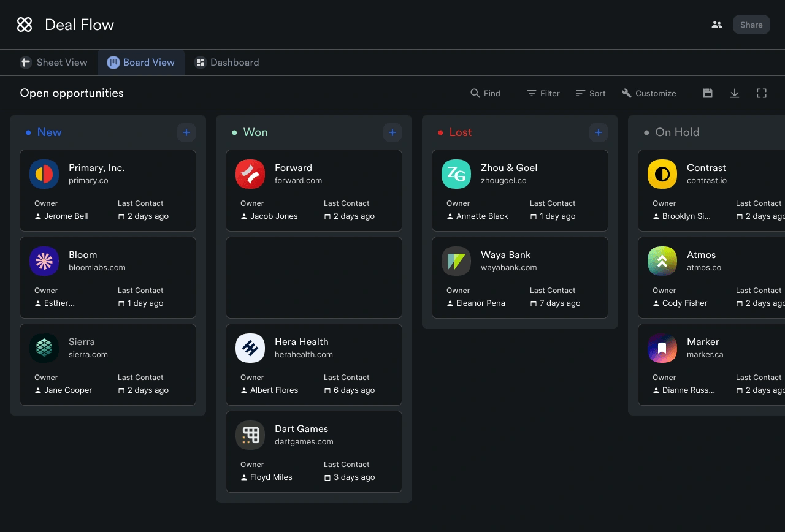Image resolution: width=785 pixels, height=532 pixels.
Task: Click the Waya Bank logo
Action: 456,261
